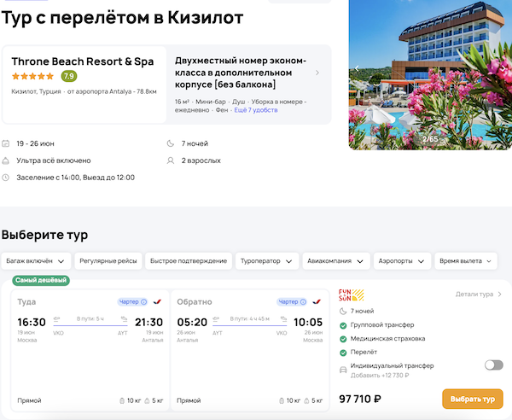Click the hotel star rating
This screenshot has height=420, width=512.
[33, 76]
